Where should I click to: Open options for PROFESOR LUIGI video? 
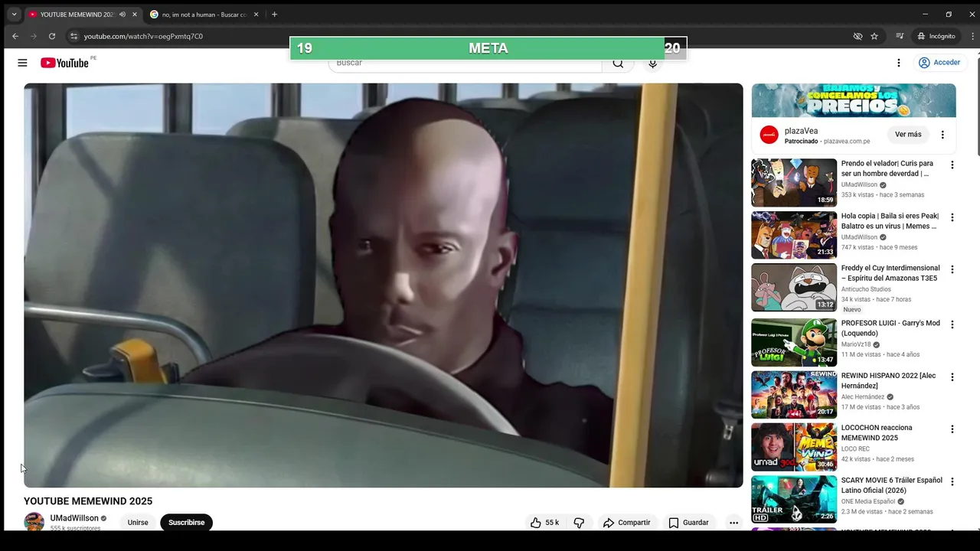pos(952,324)
